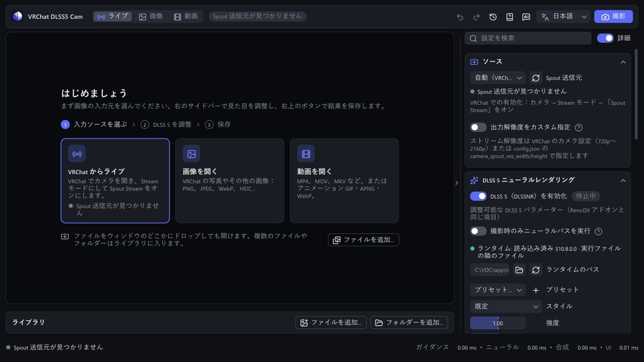This screenshot has width=644, height=362.
Task: Open help for 撮影時のみニューラルパスを実行
Action: coord(599,231)
